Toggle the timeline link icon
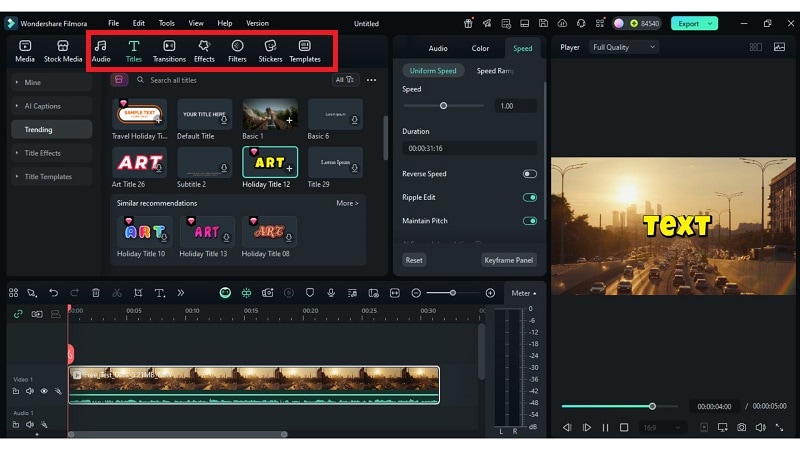 (18, 314)
